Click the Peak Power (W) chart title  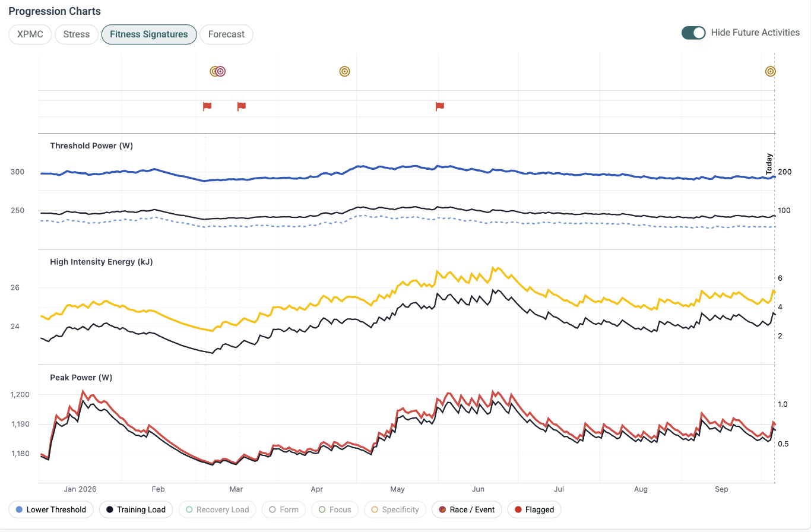pyautogui.click(x=81, y=378)
